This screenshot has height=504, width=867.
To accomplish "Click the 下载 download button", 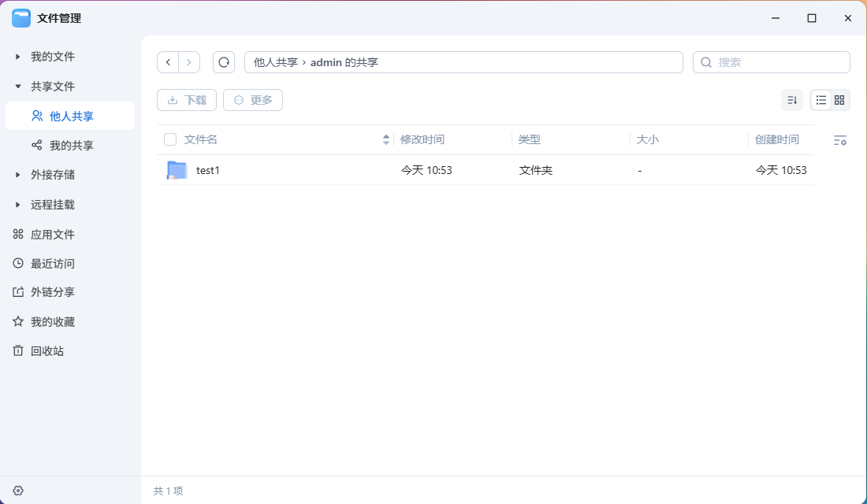I will [x=187, y=100].
